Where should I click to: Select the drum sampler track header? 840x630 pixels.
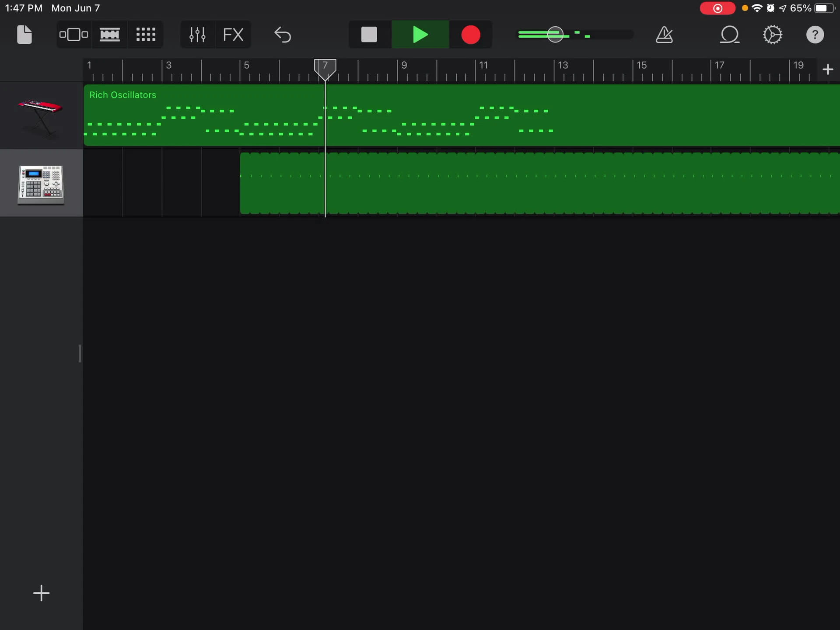pyautogui.click(x=41, y=183)
